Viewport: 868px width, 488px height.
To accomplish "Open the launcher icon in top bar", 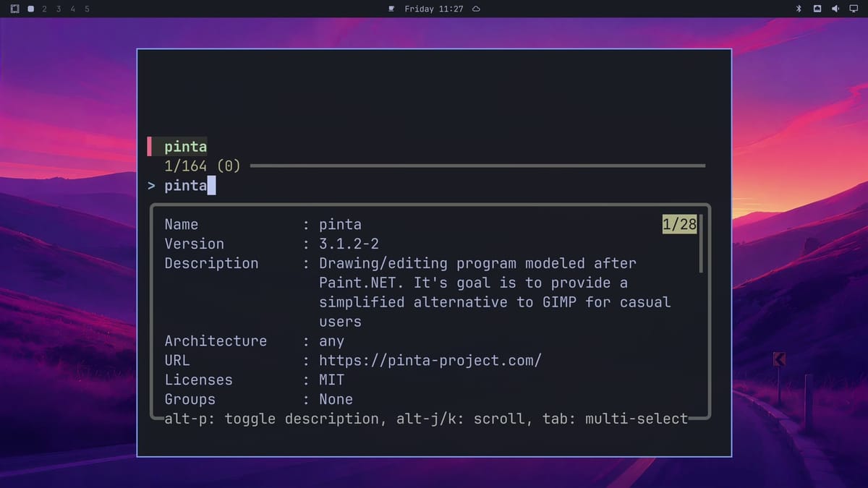I will (x=15, y=9).
